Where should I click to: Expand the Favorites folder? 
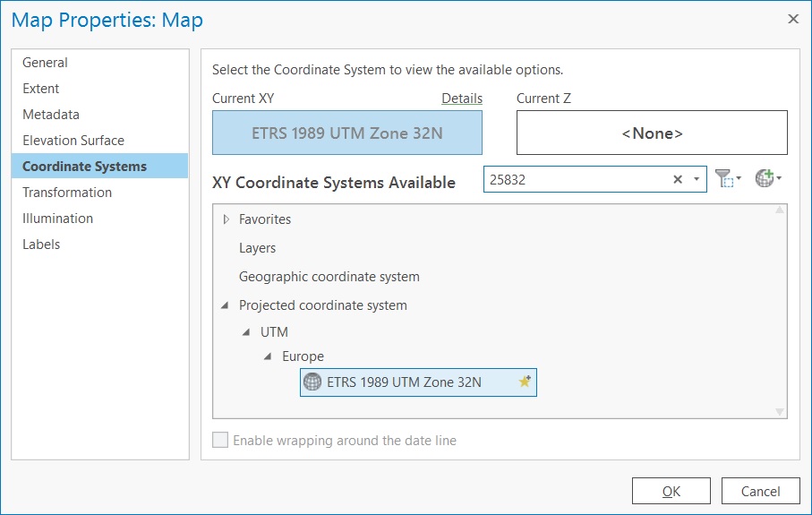[226, 219]
